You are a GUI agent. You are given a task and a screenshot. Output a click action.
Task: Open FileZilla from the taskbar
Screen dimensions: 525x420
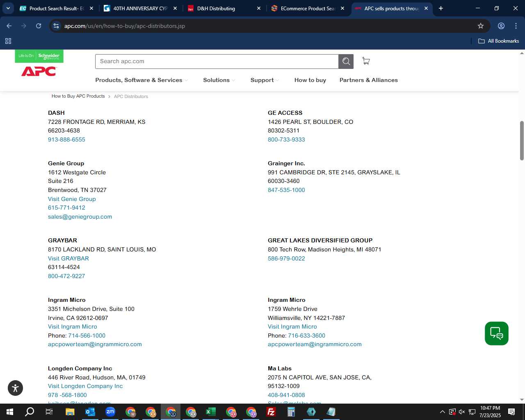(271, 412)
